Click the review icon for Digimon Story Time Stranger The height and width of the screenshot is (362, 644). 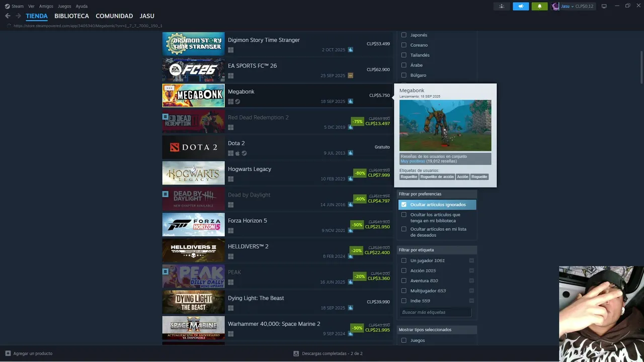tap(350, 50)
